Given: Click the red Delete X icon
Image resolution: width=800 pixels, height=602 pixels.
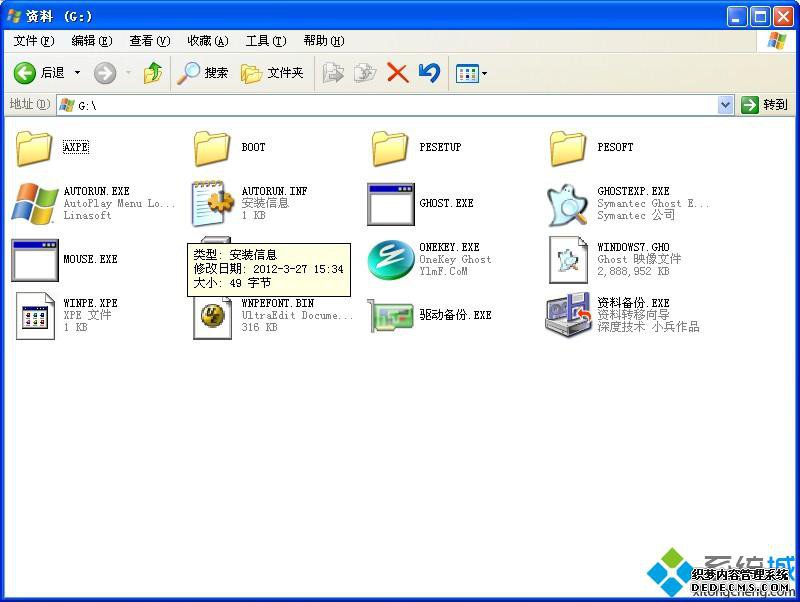Looking at the screenshot, I should pyautogui.click(x=397, y=73).
